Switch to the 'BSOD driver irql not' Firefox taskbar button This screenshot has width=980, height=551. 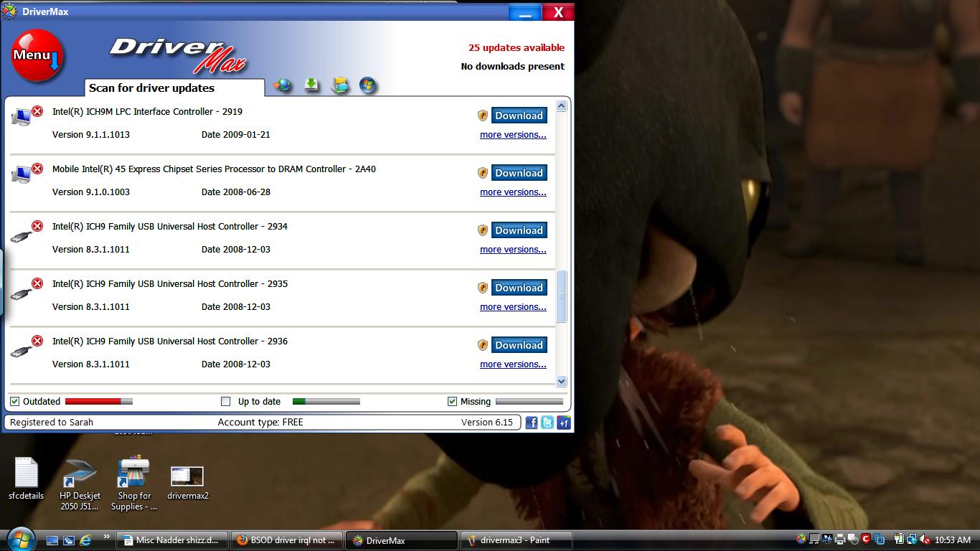tap(286, 540)
